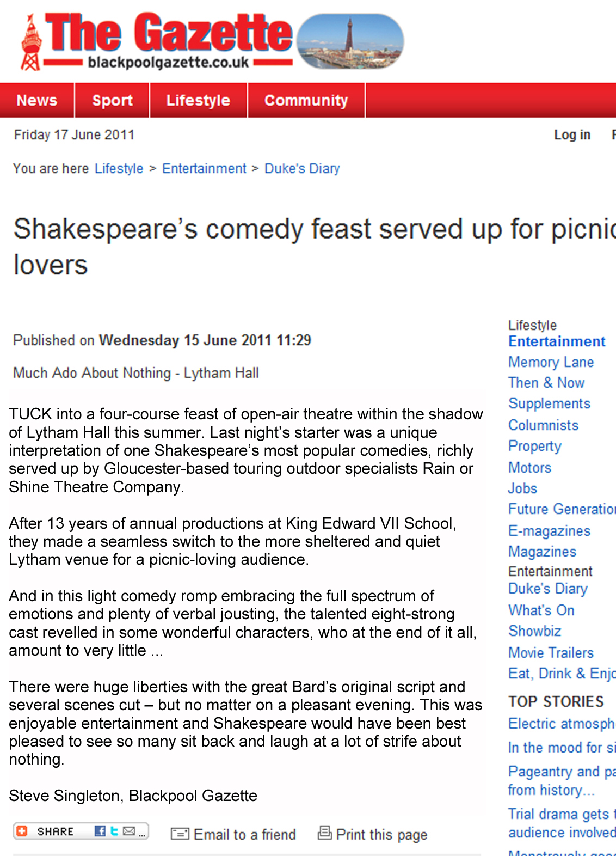Viewport: 616px width, 856px height.
Task: Click the Log in link
Action: click(572, 135)
